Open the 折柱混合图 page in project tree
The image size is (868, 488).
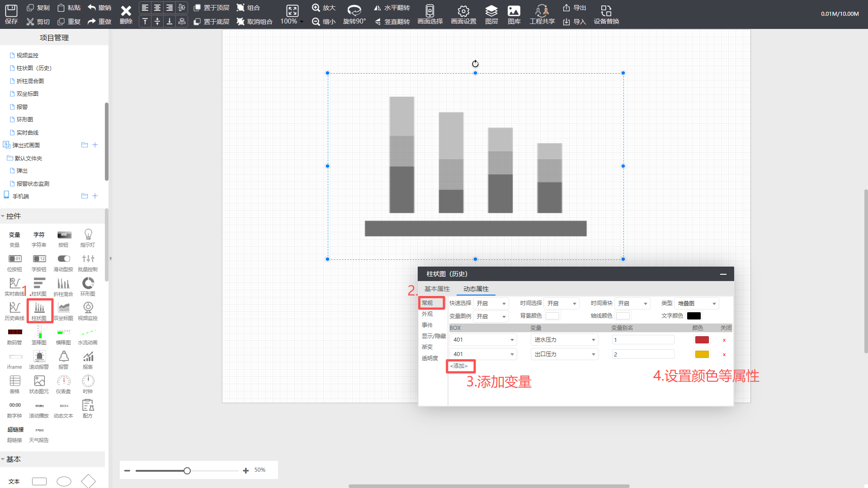[30, 81]
